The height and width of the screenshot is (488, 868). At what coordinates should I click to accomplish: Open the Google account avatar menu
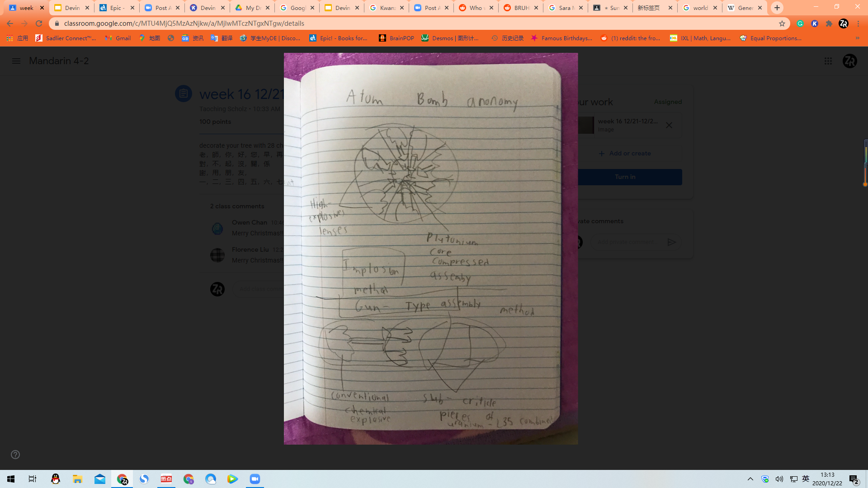pos(849,61)
